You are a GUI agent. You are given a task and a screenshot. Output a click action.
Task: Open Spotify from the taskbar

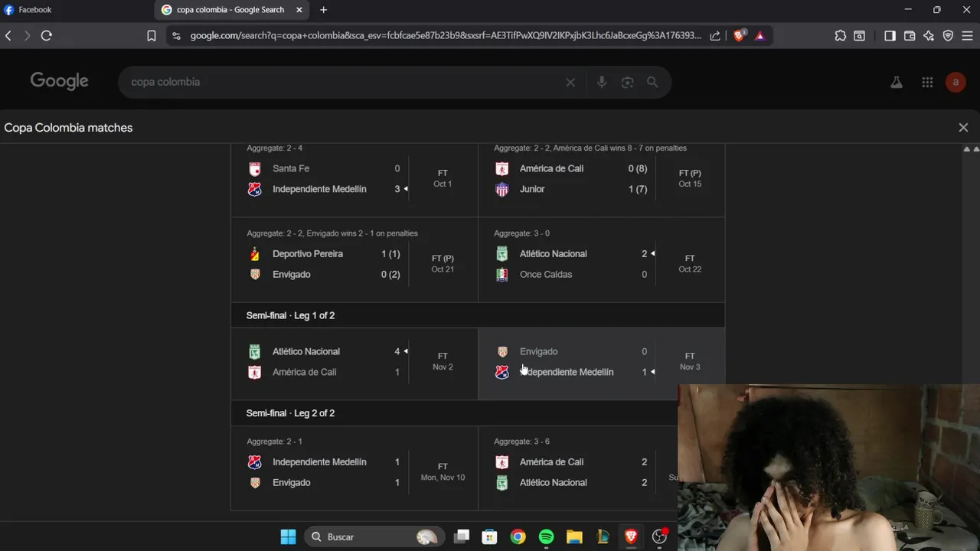pos(546,537)
